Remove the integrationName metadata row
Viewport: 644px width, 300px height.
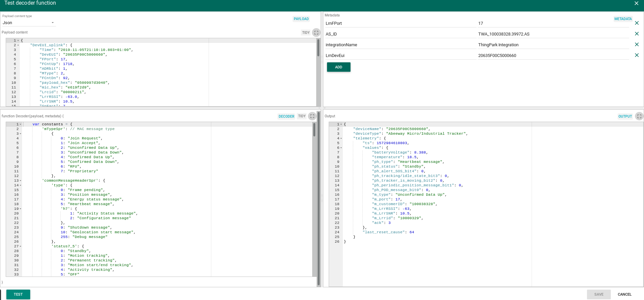(x=637, y=45)
